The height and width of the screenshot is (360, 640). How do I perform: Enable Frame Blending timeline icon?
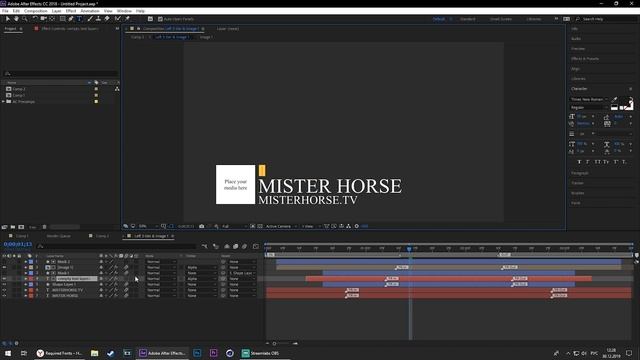[x=236, y=246]
